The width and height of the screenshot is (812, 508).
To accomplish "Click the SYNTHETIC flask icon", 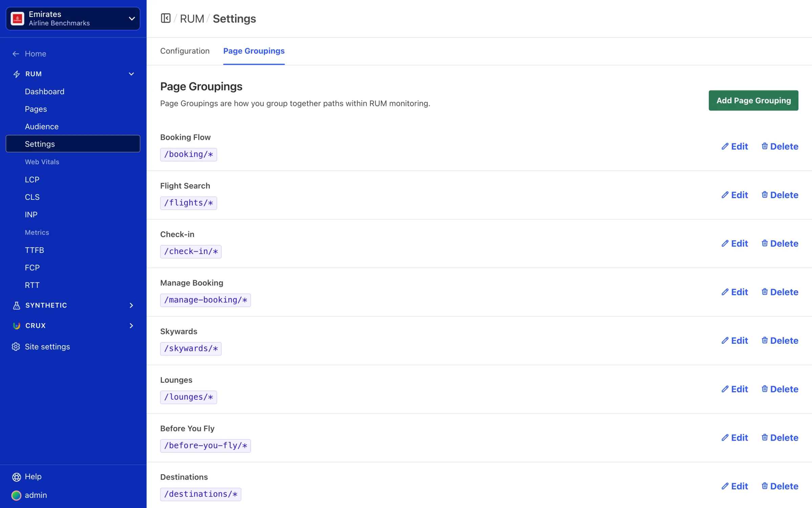I will pyautogui.click(x=17, y=305).
